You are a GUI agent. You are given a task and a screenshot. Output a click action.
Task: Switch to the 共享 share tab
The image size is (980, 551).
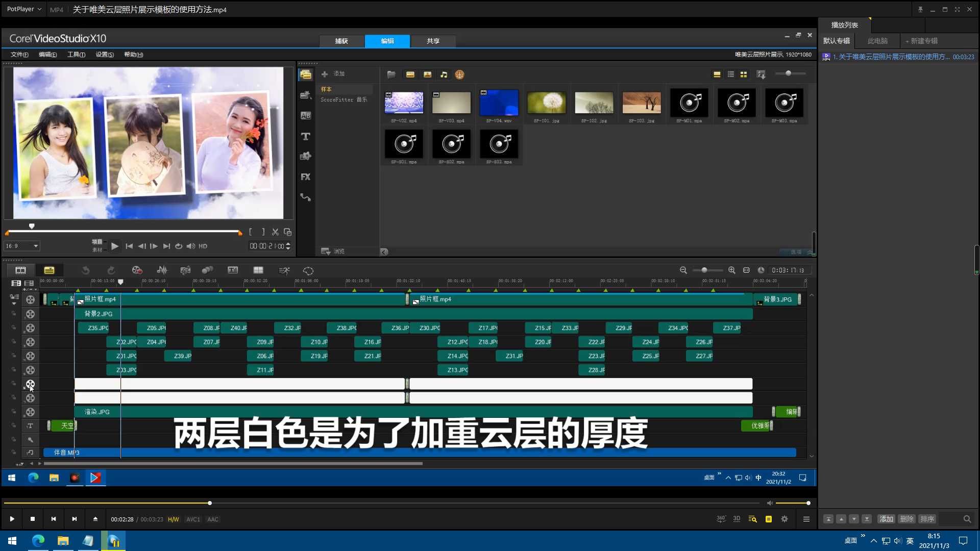tap(433, 41)
